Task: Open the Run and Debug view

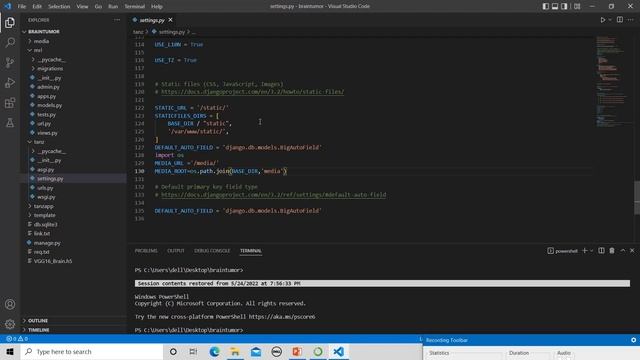Action: coord(10,82)
